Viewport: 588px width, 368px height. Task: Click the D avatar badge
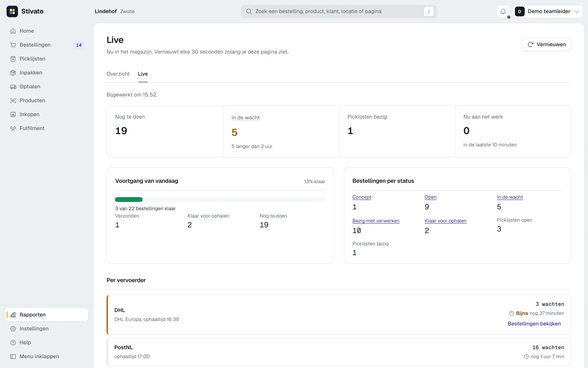coord(520,11)
